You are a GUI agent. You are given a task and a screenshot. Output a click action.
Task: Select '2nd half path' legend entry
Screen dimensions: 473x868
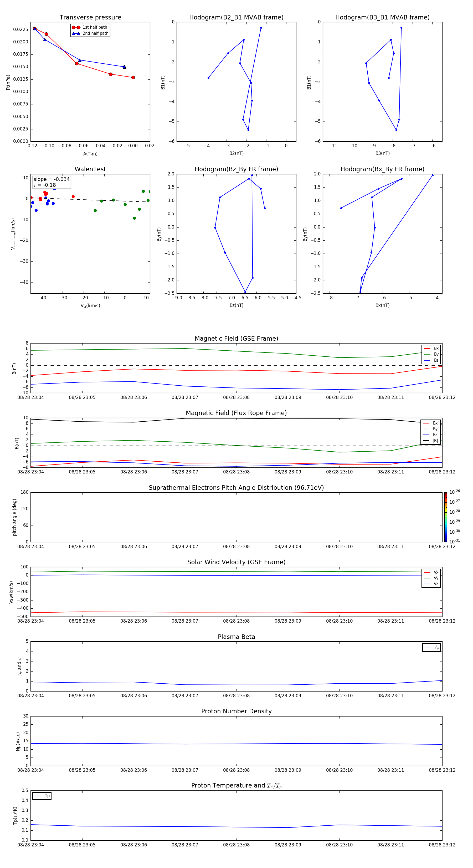click(x=90, y=33)
